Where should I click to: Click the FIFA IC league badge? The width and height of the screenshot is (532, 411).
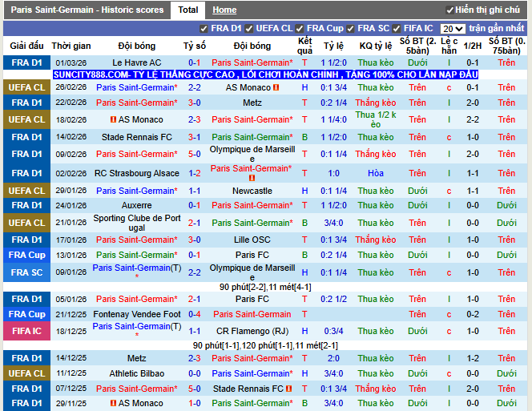coord(26,330)
